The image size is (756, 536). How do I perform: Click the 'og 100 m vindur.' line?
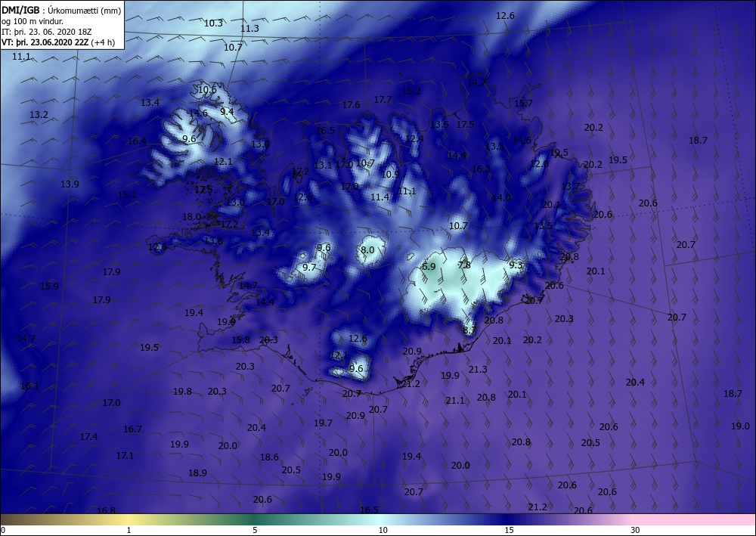point(33,21)
